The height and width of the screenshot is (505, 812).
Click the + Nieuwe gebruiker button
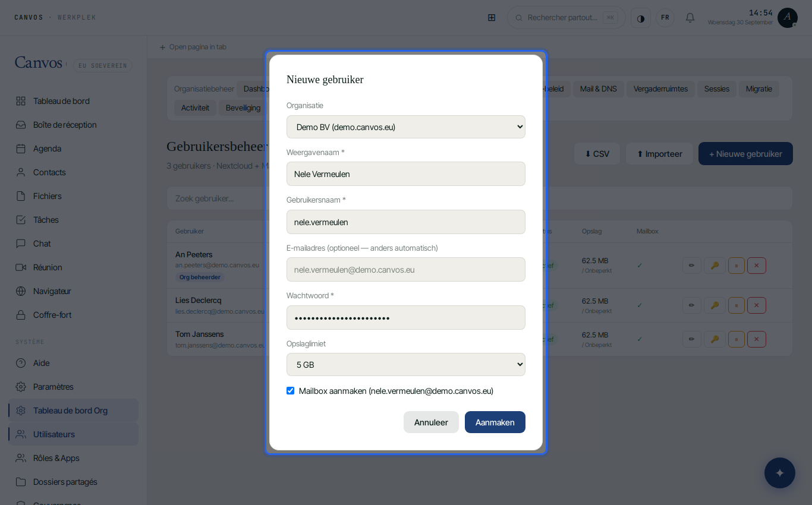(x=745, y=153)
